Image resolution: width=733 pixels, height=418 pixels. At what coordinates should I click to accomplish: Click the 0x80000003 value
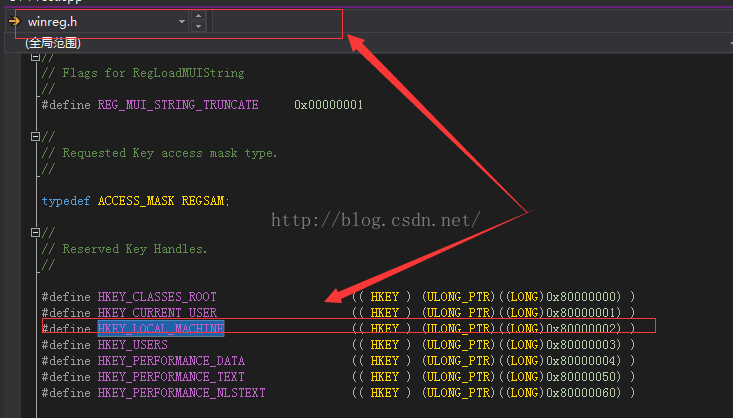(x=583, y=345)
